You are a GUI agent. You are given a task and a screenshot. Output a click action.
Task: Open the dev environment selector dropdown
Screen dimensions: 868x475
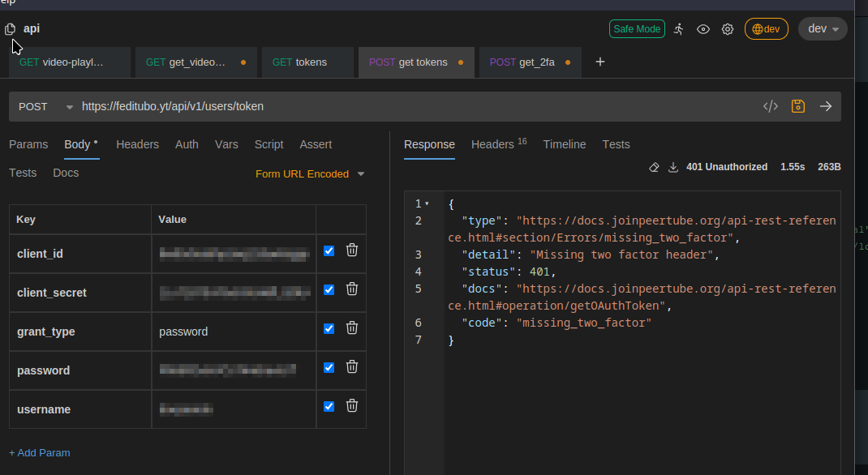click(823, 29)
